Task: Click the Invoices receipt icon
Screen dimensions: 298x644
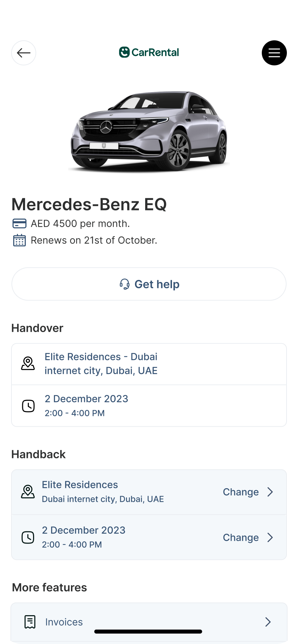Action: click(30, 622)
